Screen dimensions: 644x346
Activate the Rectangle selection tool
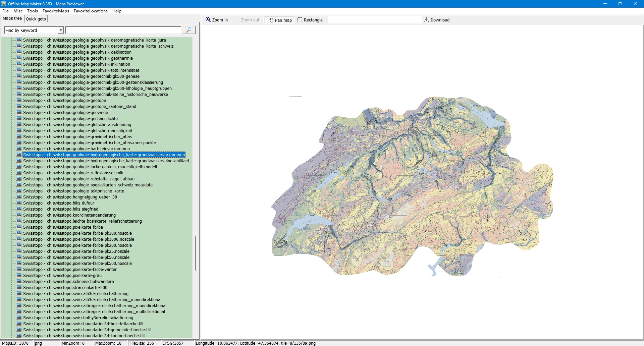tap(310, 20)
